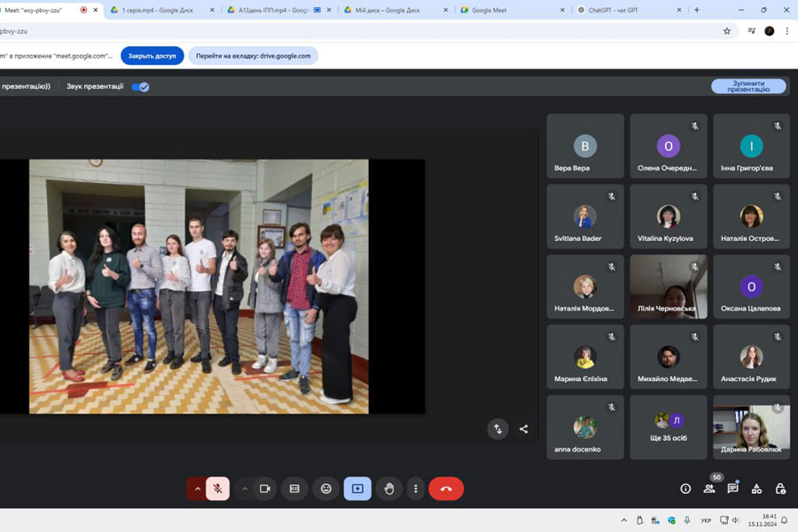
Task: Leave the call with red hang-up button
Action: tap(446, 489)
